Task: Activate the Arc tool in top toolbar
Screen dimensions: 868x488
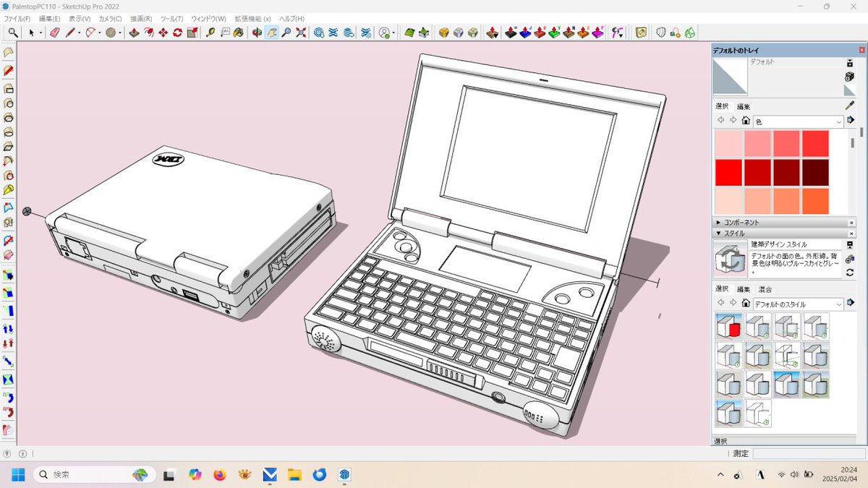Action: click(91, 33)
